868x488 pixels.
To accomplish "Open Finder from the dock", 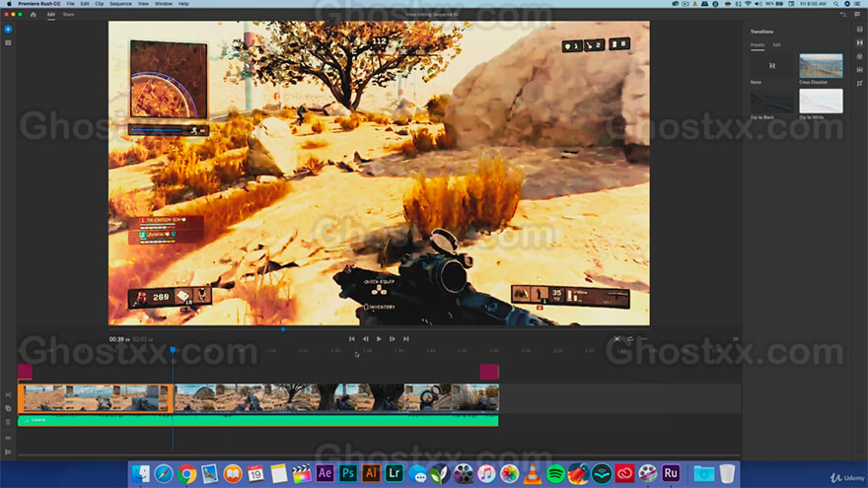I will 141,473.
